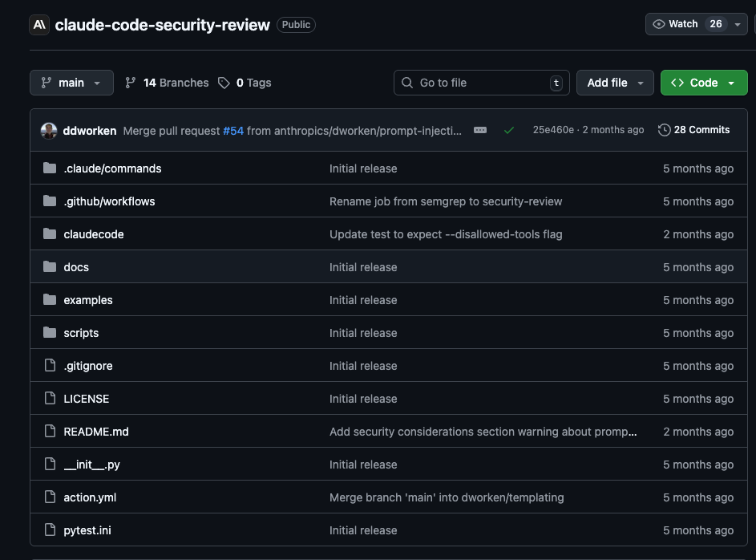Click ddworken's avatar thumbnail
The image size is (756, 560).
[x=49, y=131]
